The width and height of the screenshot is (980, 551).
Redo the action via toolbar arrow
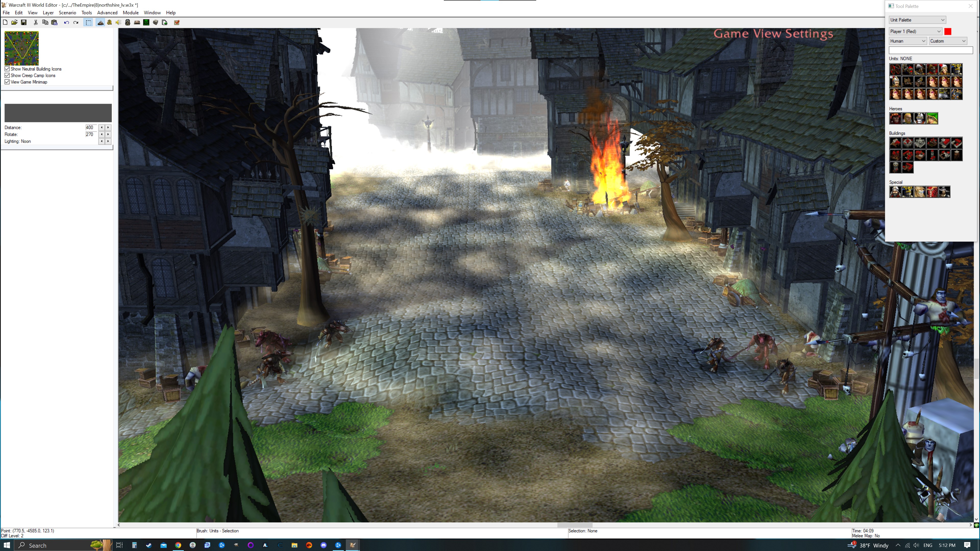pyautogui.click(x=76, y=22)
